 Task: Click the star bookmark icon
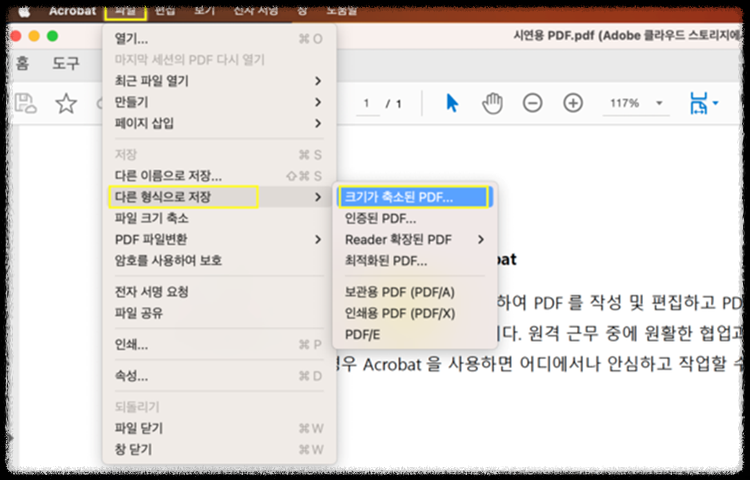[x=66, y=103]
